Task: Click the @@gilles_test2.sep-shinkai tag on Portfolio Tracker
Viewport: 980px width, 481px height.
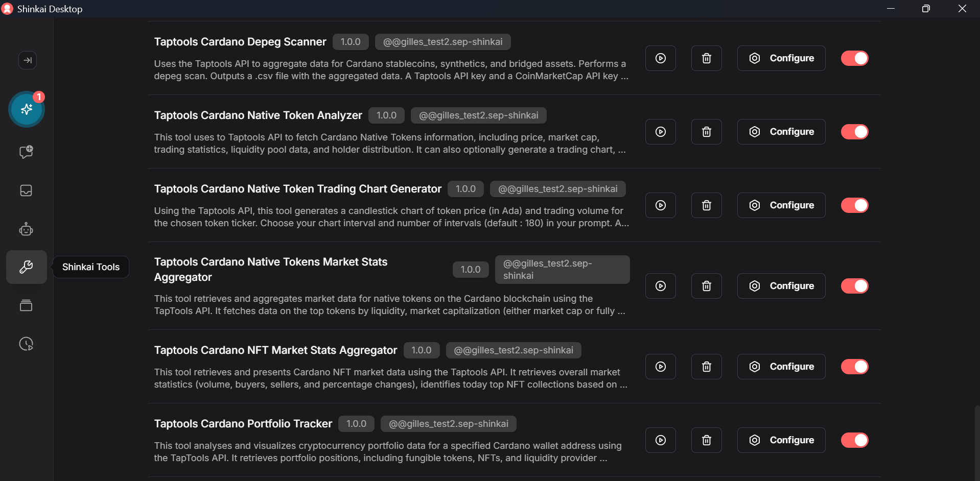Action: point(448,423)
